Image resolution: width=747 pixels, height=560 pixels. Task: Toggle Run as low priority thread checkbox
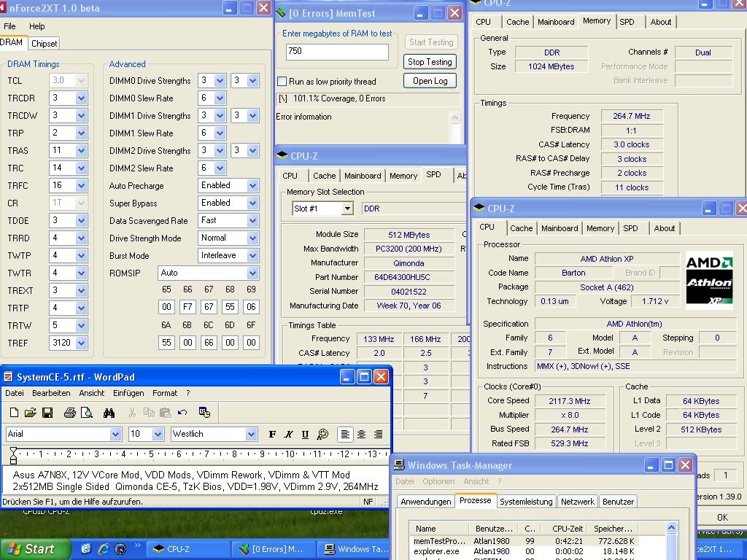click(x=282, y=82)
